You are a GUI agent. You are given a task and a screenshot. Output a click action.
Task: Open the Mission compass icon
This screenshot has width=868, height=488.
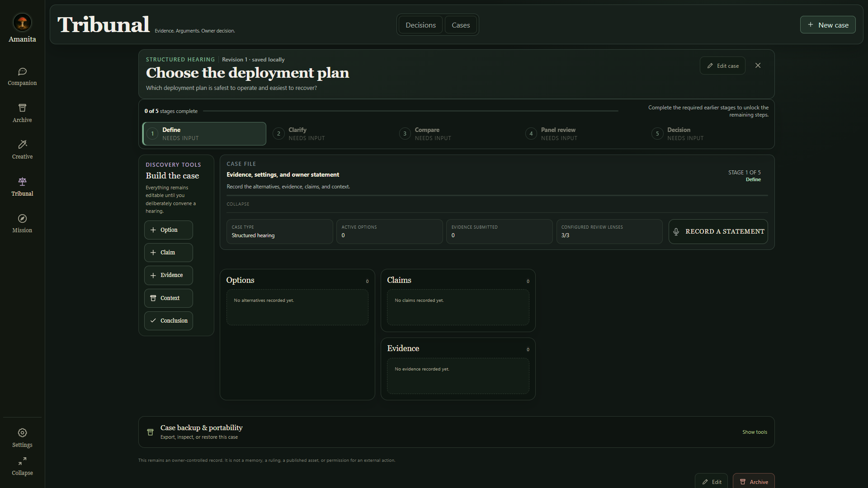click(22, 219)
